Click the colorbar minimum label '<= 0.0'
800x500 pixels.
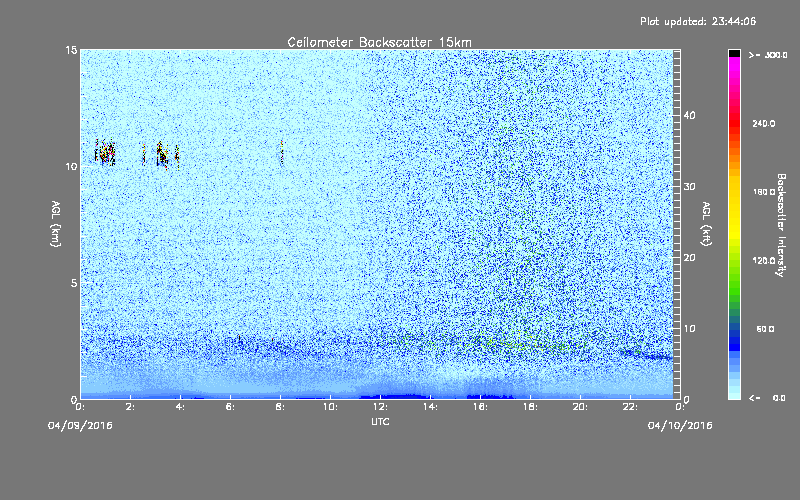pyautogui.click(x=767, y=398)
